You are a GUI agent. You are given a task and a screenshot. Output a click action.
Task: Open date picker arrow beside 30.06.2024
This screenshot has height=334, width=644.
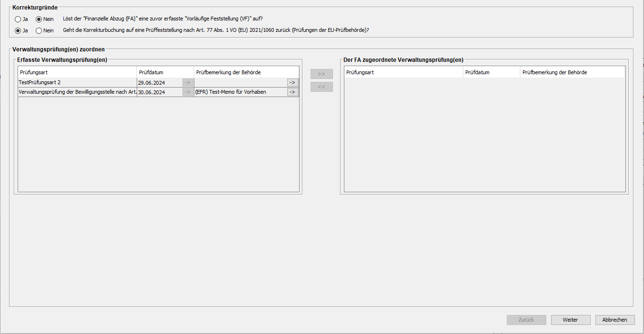tap(188, 92)
